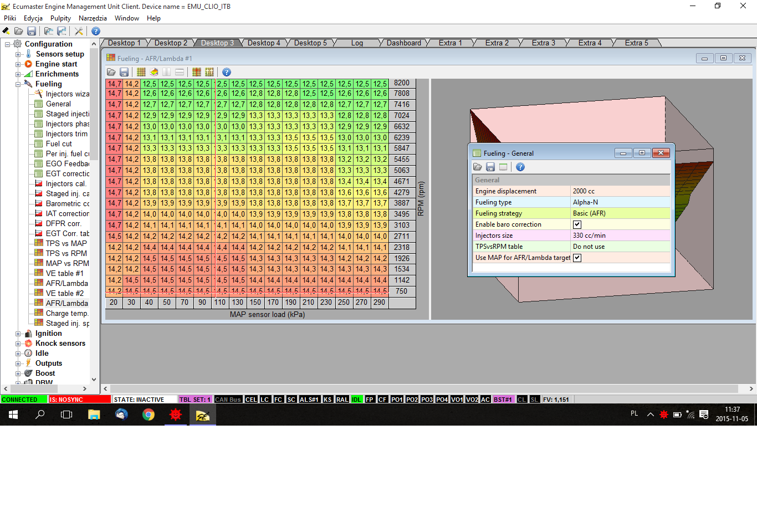757x532 pixels.
Task: Select the 8200 rpm cell at 20 kPa
Action: (114, 84)
